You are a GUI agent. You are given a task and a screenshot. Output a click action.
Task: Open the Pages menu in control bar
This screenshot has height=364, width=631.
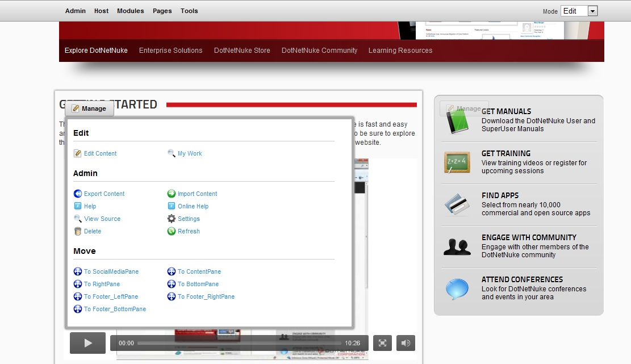(x=162, y=11)
